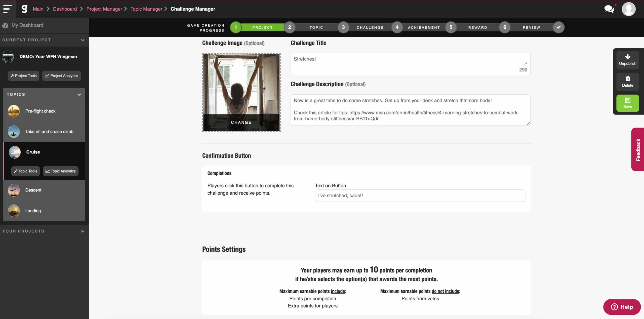Image resolution: width=644 pixels, height=319 pixels.
Task: Collapse the Current Project section
Action: (83, 40)
